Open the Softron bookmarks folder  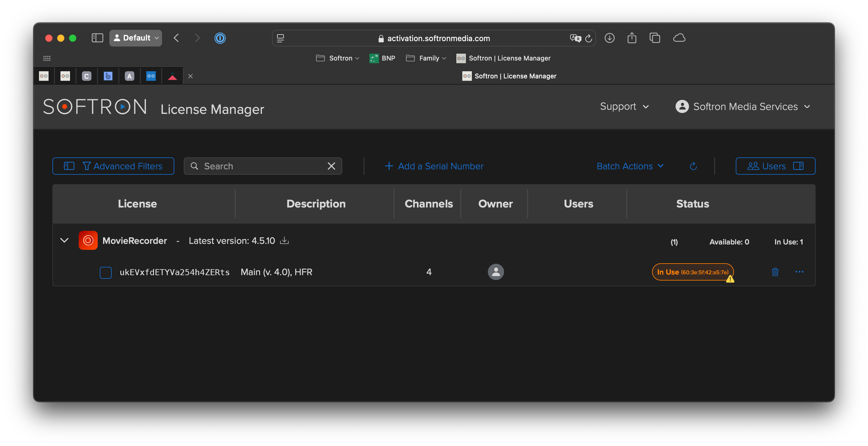point(337,58)
